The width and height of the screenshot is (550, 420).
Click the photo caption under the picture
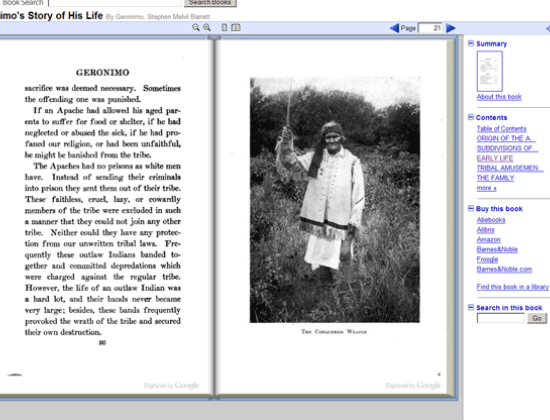334,331
